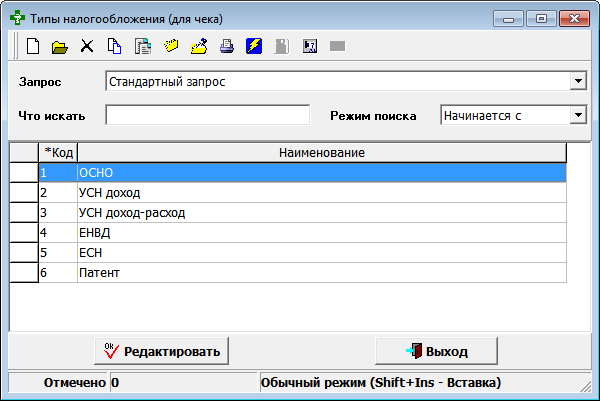Viewport: 600px width, 401px height.
Task: Minimize the Типы налогообложения window
Action: tap(508, 18)
